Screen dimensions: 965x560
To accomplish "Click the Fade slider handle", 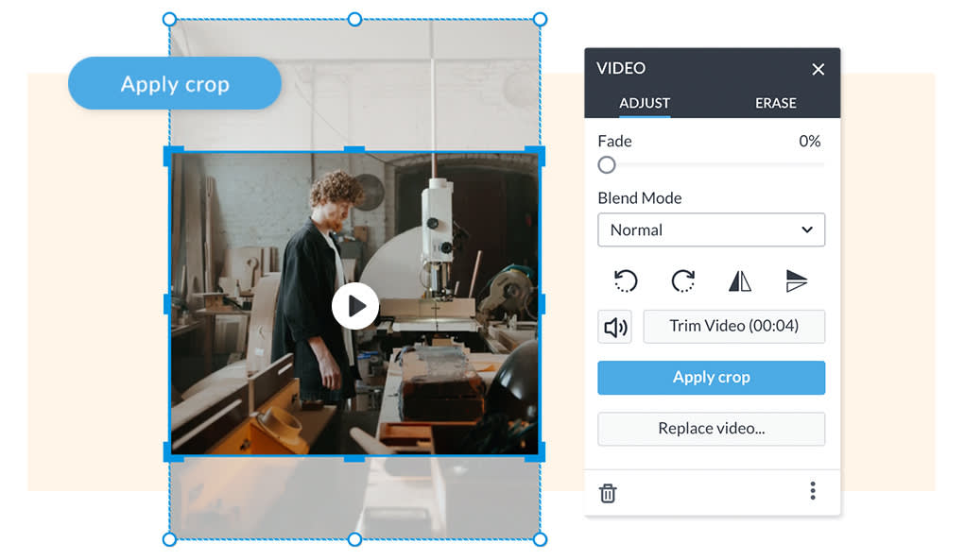I will point(607,164).
